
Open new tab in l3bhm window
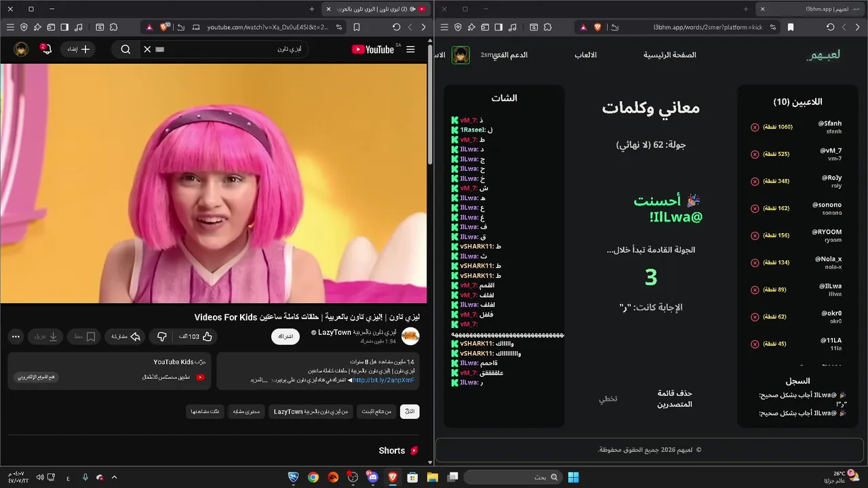click(x=746, y=9)
